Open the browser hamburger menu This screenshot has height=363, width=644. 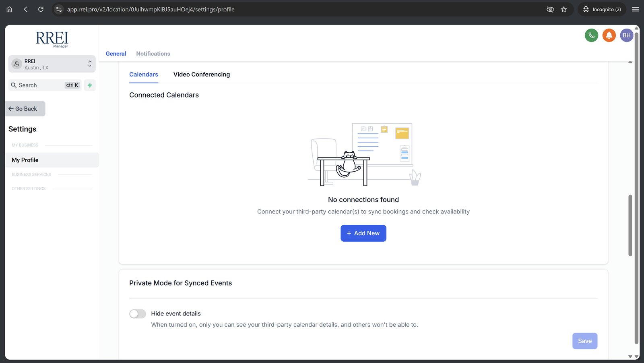tap(636, 9)
